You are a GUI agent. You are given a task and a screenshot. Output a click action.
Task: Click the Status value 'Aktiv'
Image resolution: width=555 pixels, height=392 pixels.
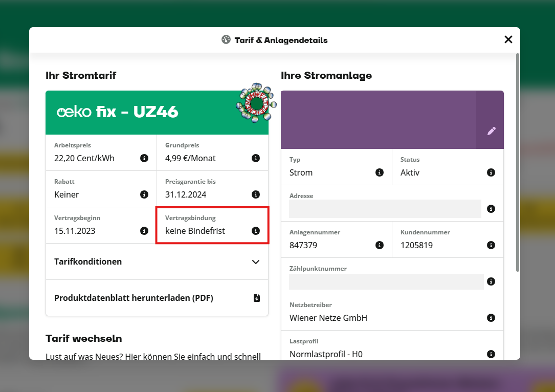[410, 172]
